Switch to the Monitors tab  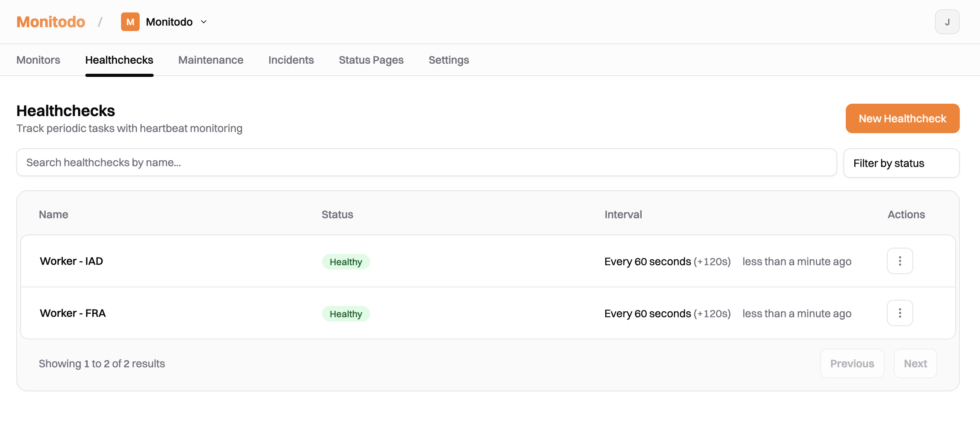[38, 60]
